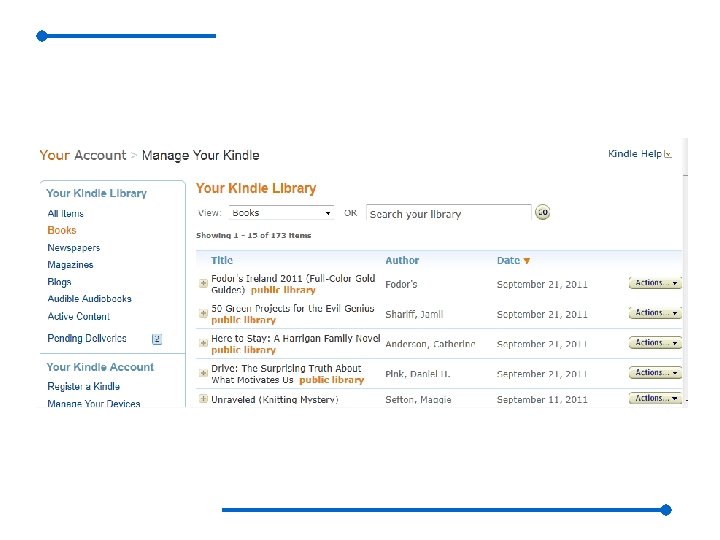The width and height of the screenshot is (720, 540).
Task: Open Active Content in the sidebar
Action: (x=79, y=316)
